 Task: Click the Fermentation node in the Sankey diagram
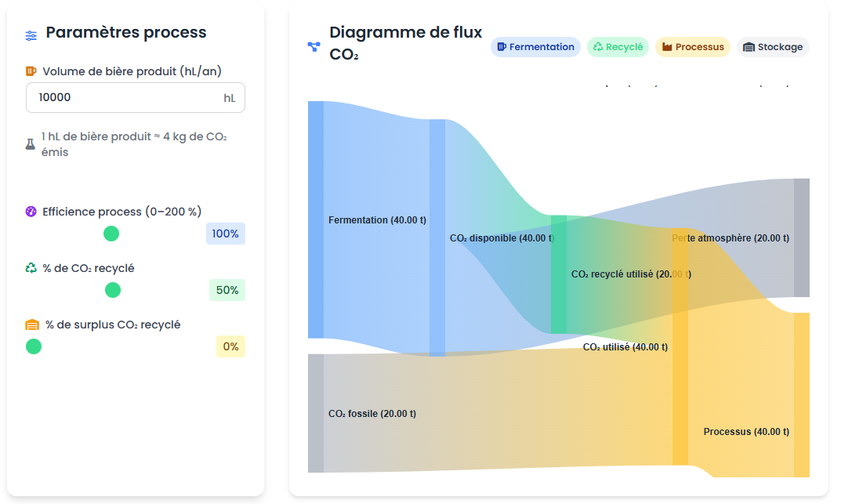[x=316, y=219]
